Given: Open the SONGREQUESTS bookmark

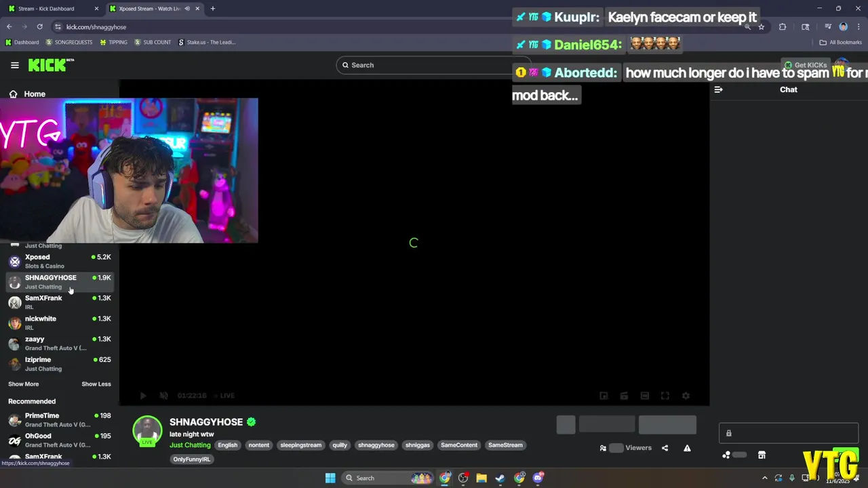Looking at the screenshot, I should [x=69, y=42].
